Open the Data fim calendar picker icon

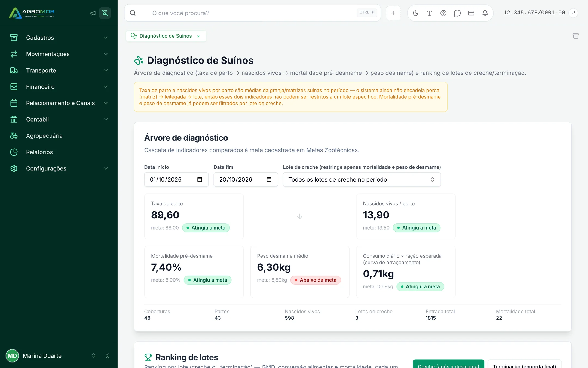click(x=269, y=179)
